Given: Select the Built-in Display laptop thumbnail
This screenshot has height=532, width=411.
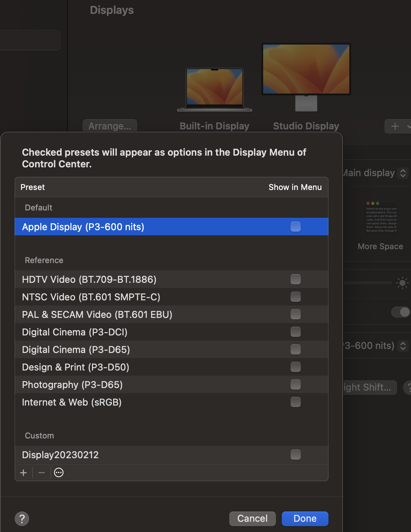Looking at the screenshot, I should (x=215, y=90).
